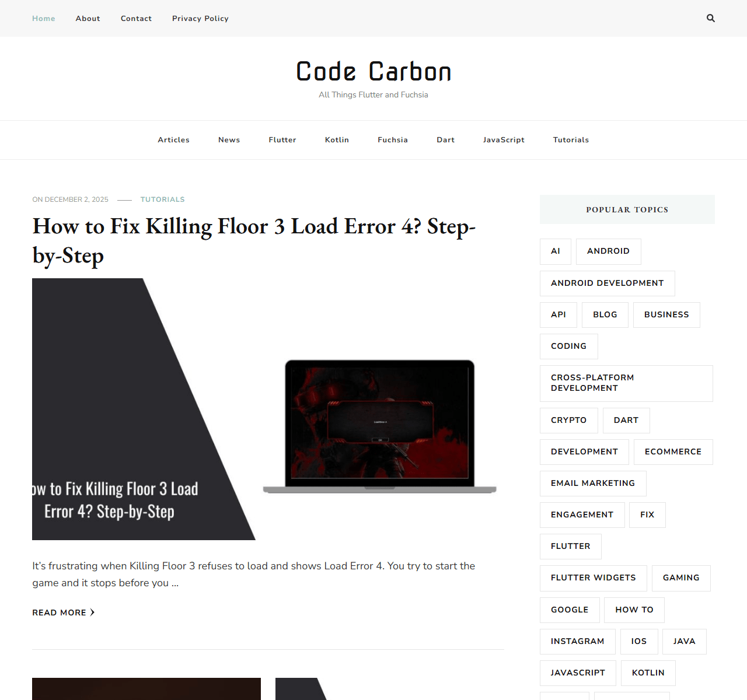Click the Tutorials category label above post

click(162, 199)
